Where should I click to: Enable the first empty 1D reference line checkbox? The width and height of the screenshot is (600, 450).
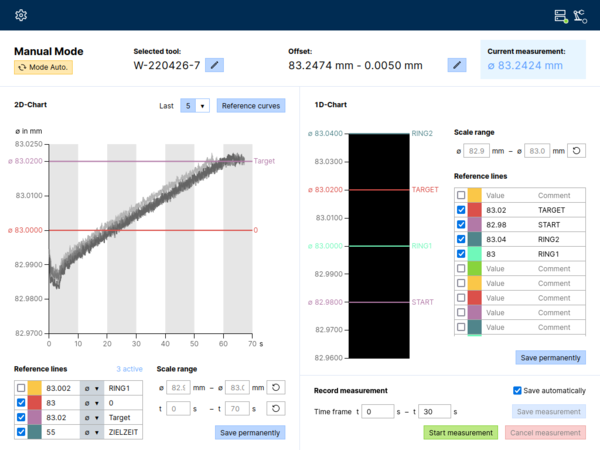[461, 195]
